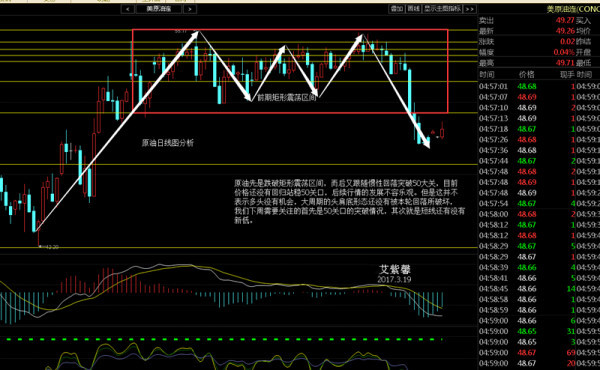The image size is (600, 370).
Task: Click the 时间 column header in trades list
Action: tap(486, 75)
